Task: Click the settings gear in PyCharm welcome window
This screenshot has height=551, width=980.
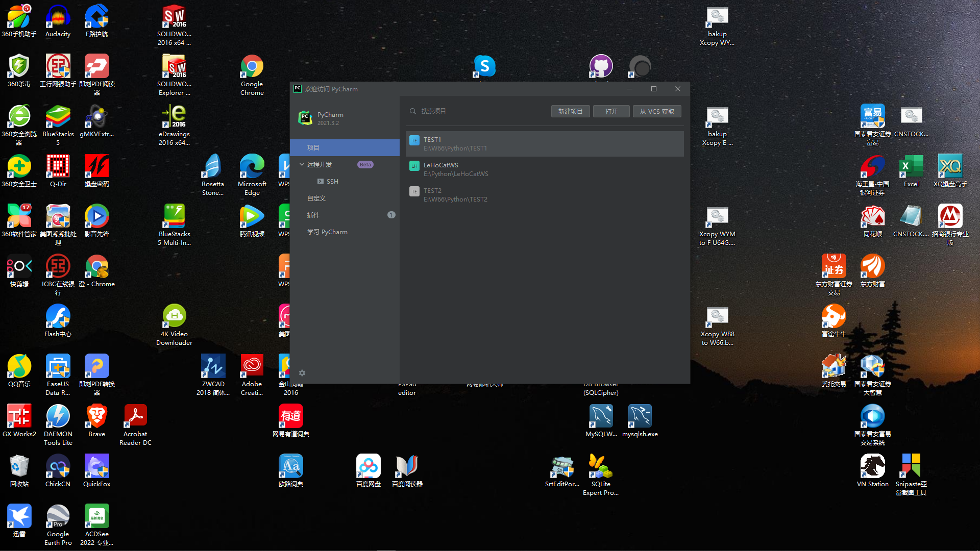Action: point(302,373)
